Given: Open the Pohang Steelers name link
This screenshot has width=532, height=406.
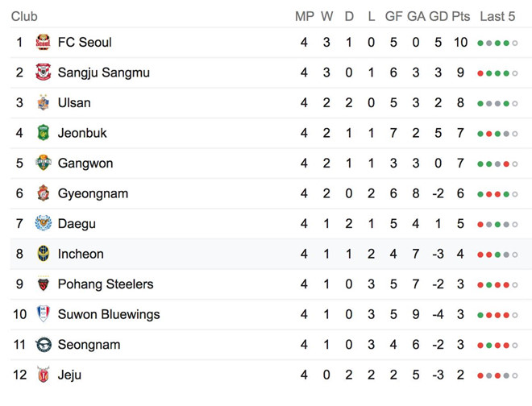Looking at the screenshot, I should click(x=106, y=284).
